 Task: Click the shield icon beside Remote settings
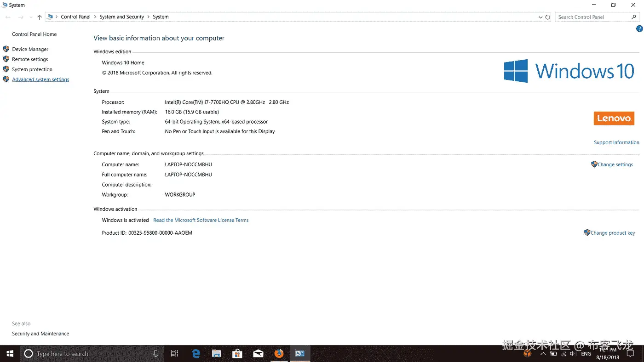6,59
